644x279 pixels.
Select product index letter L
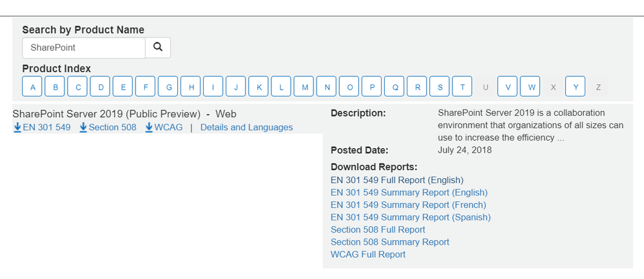281,86
